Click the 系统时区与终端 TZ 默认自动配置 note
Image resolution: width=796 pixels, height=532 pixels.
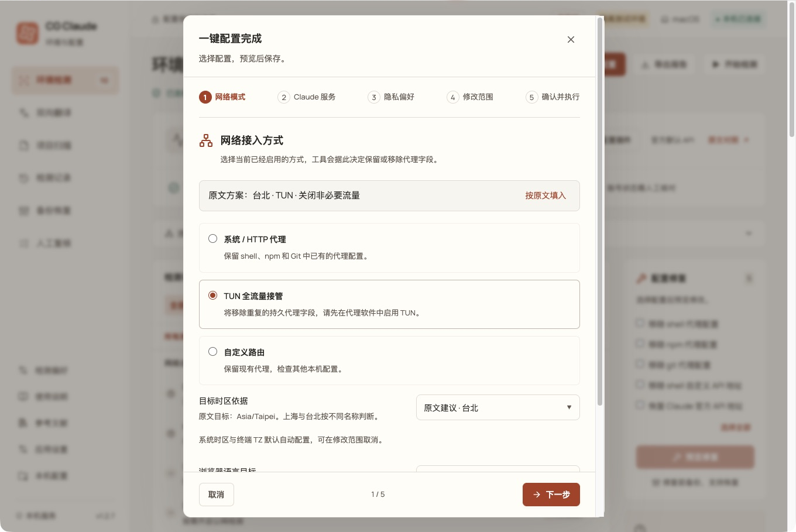coord(292,440)
